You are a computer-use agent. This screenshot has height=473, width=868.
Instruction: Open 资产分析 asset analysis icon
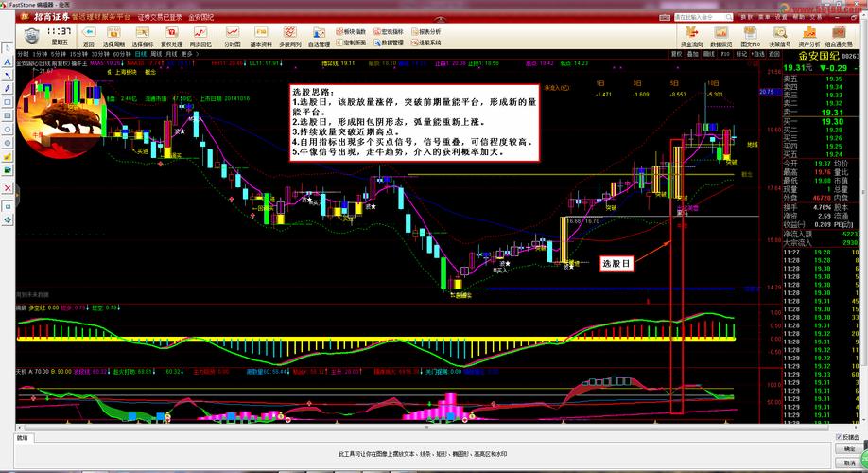coord(808,33)
